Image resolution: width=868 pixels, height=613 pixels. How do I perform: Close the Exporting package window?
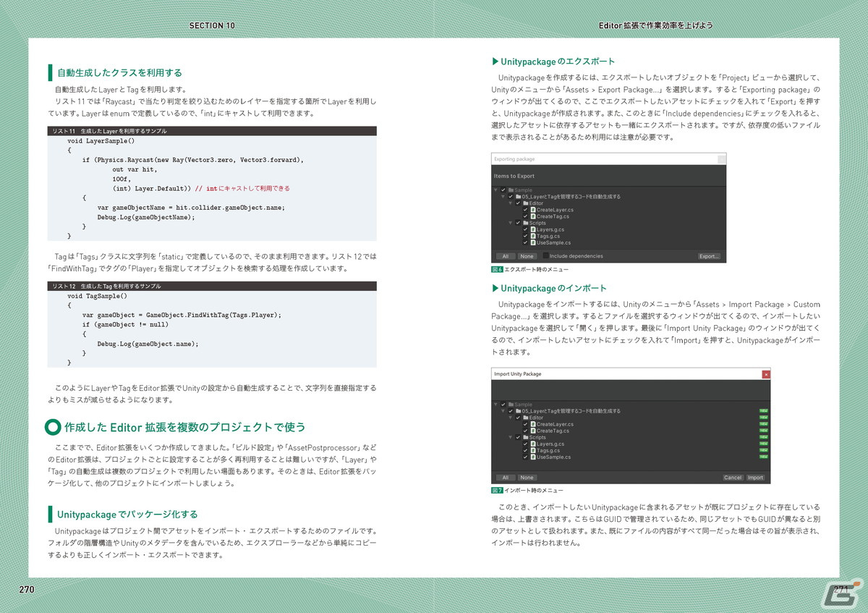point(721,159)
